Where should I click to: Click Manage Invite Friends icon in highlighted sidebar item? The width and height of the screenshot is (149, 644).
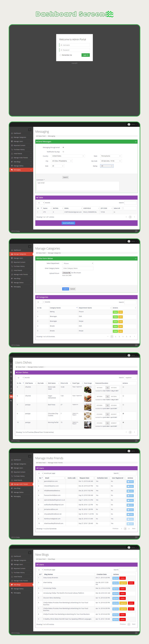(12, 484)
